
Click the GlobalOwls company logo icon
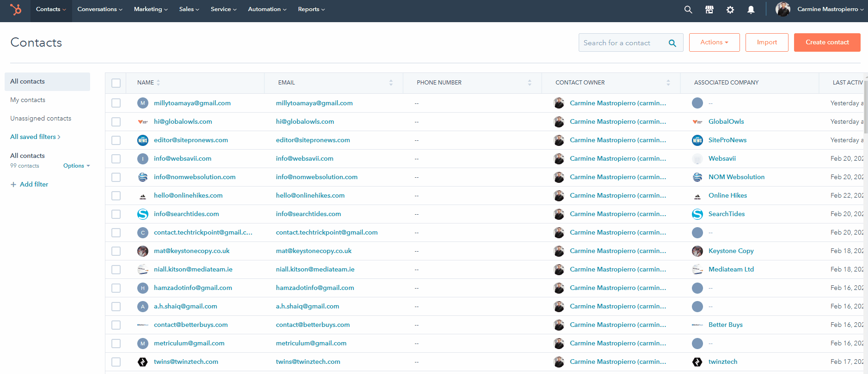point(697,122)
